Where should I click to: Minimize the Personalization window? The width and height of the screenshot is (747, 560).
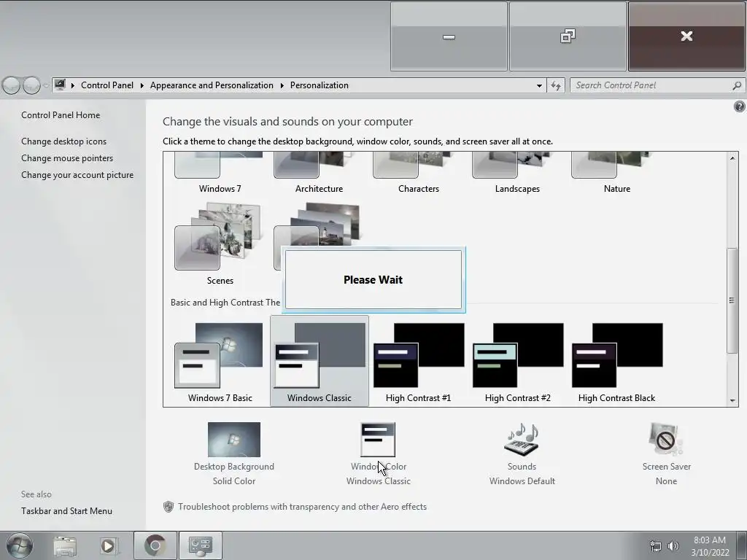click(449, 36)
